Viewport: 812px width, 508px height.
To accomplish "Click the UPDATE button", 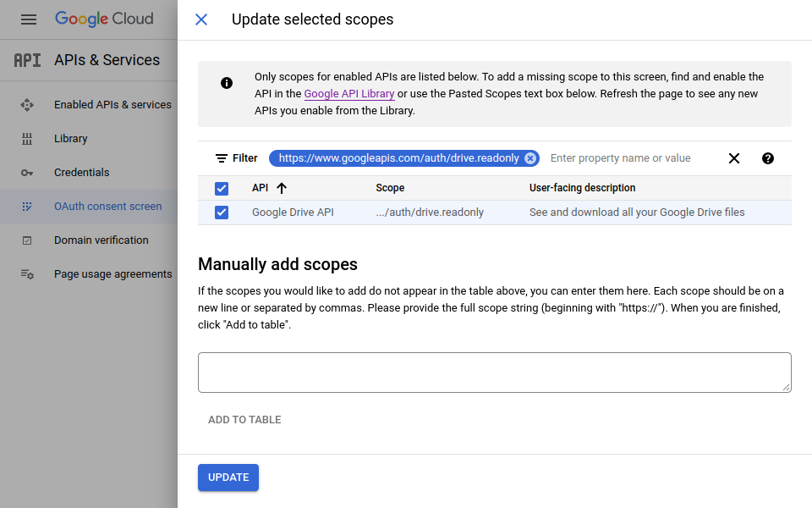I will [x=228, y=477].
